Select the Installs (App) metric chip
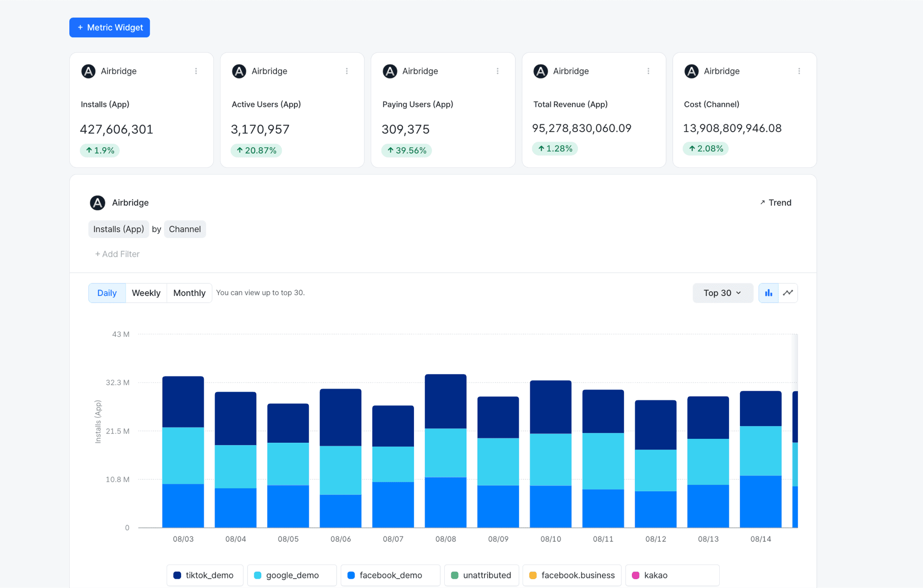This screenshot has width=923, height=588. tap(118, 229)
